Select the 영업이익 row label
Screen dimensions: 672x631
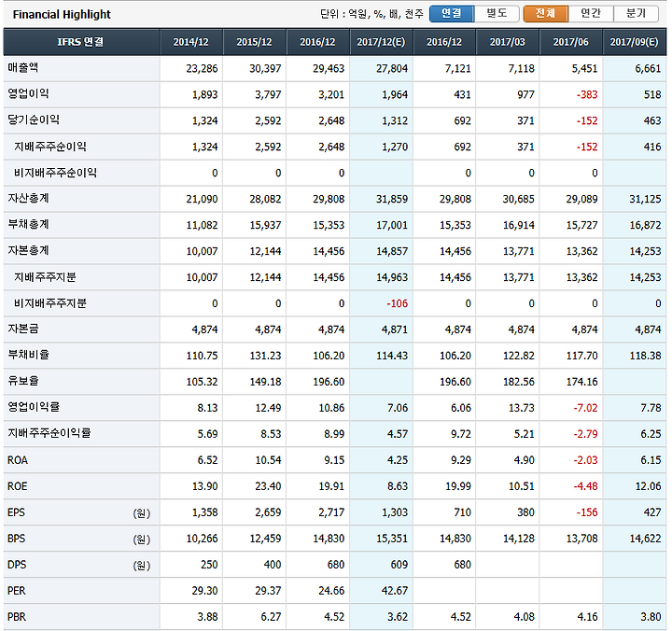tap(28, 94)
